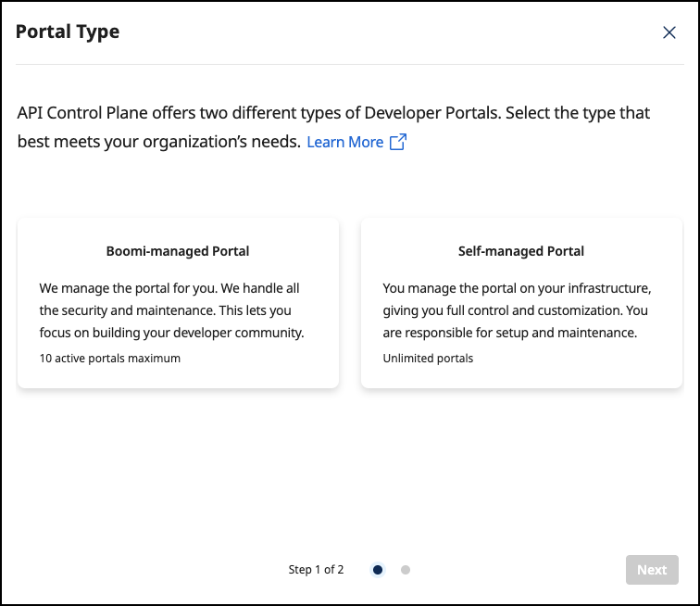This screenshot has height=606, width=700.
Task: Click the "10 active portals maximum" note
Action: click(x=110, y=358)
